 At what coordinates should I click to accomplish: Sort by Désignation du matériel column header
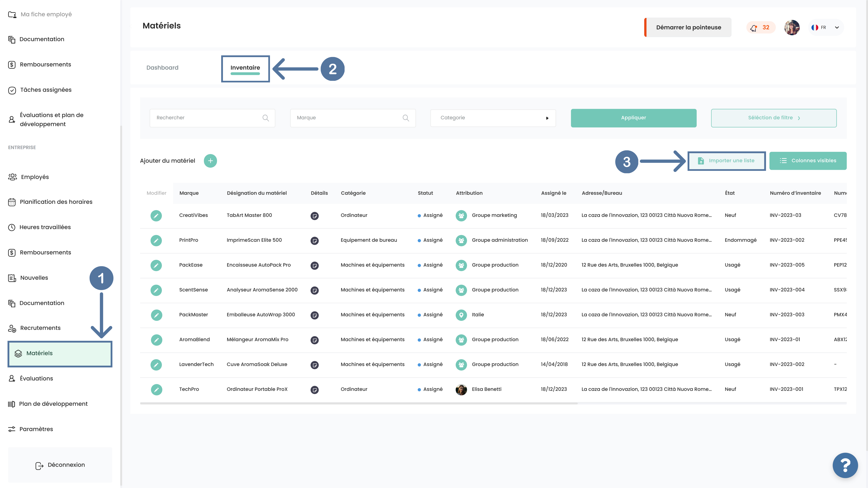click(x=257, y=193)
